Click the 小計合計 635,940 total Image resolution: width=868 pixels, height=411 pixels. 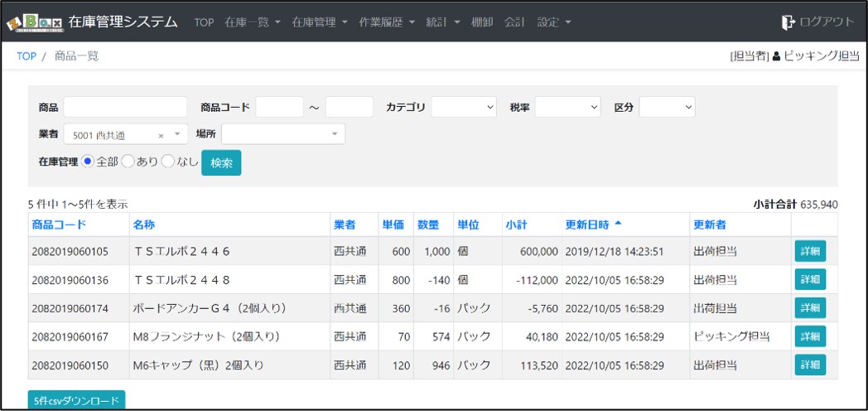(795, 205)
